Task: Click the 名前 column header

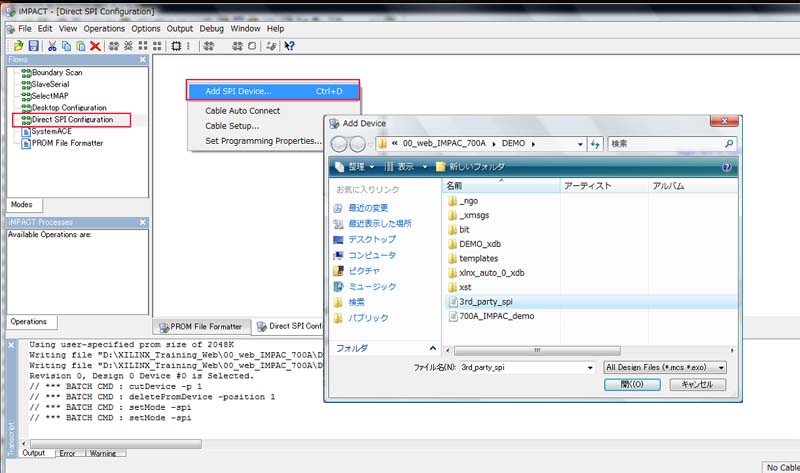Action: (501, 186)
